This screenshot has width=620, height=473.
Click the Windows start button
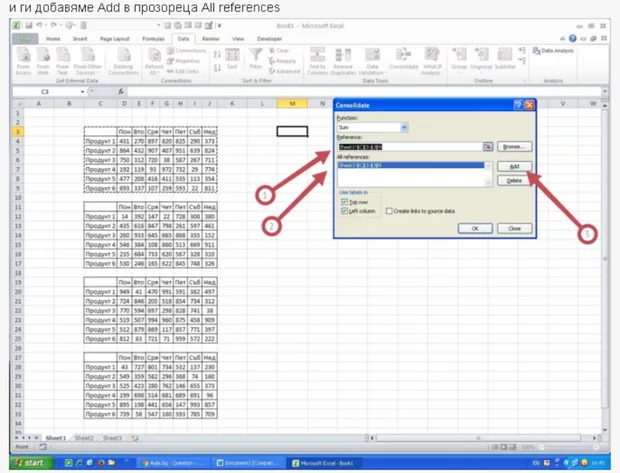[x=29, y=463]
